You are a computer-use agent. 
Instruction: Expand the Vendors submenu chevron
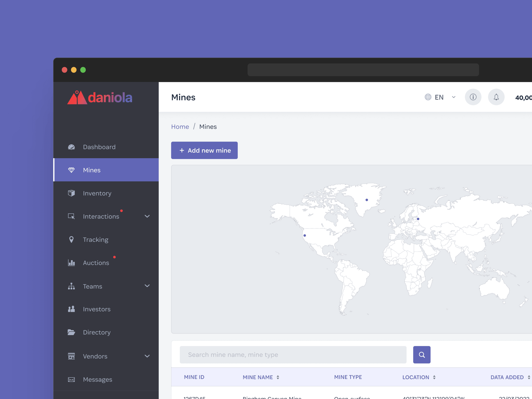(x=147, y=356)
